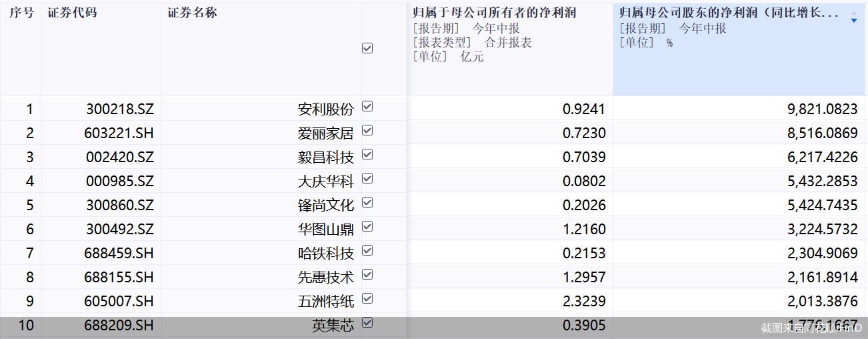Uncheck the checkbox for 毅昌科技 row
The height and width of the screenshot is (339, 868).
(367, 155)
